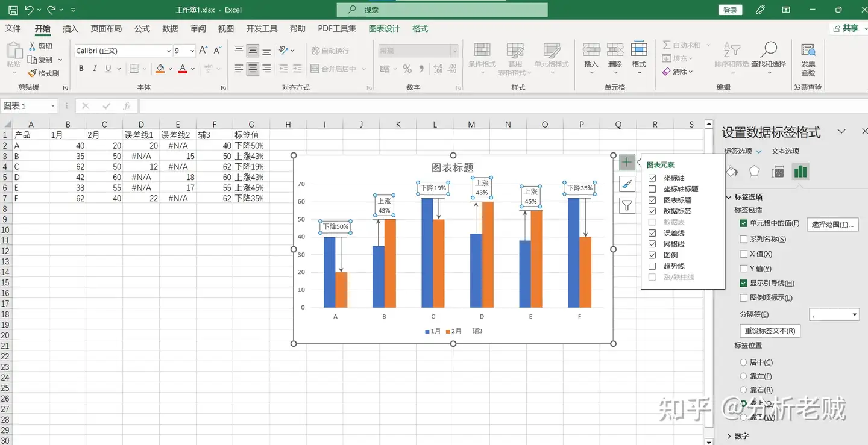Open the separator (分隔符) dropdown

pyautogui.click(x=854, y=314)
